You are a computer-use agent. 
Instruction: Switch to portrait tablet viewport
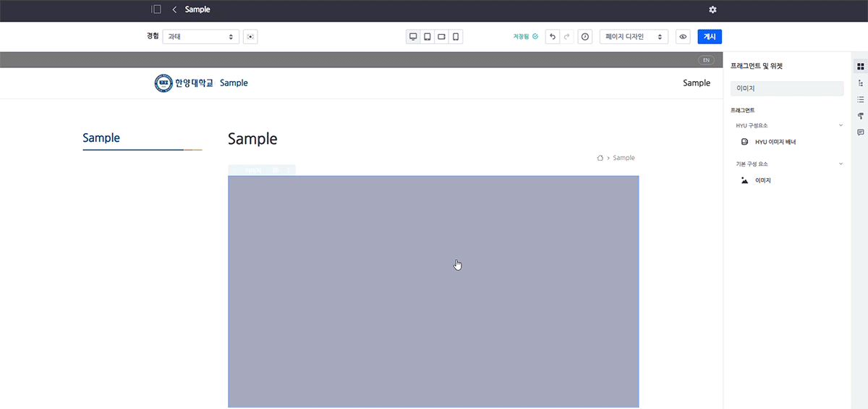pos(427,37)
